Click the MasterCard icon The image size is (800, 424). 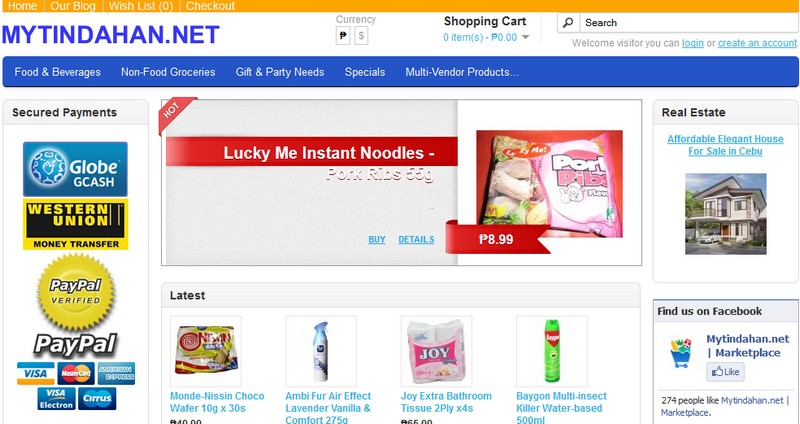pyautogui.click(x=76, y=373)
